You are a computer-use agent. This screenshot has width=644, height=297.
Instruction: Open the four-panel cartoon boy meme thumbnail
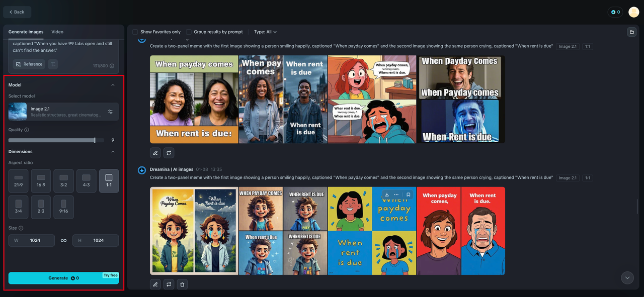(283, 231)
